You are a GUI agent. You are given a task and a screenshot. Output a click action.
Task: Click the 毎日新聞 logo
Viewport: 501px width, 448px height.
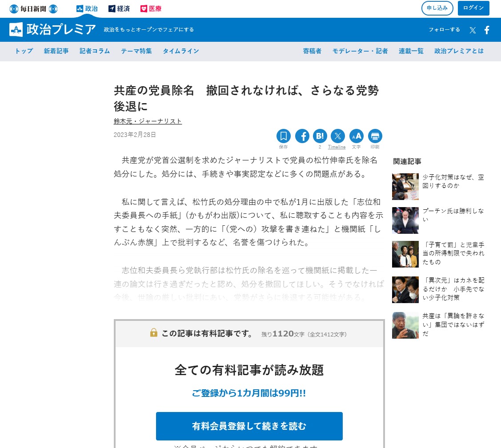click(x=34, y=8)
